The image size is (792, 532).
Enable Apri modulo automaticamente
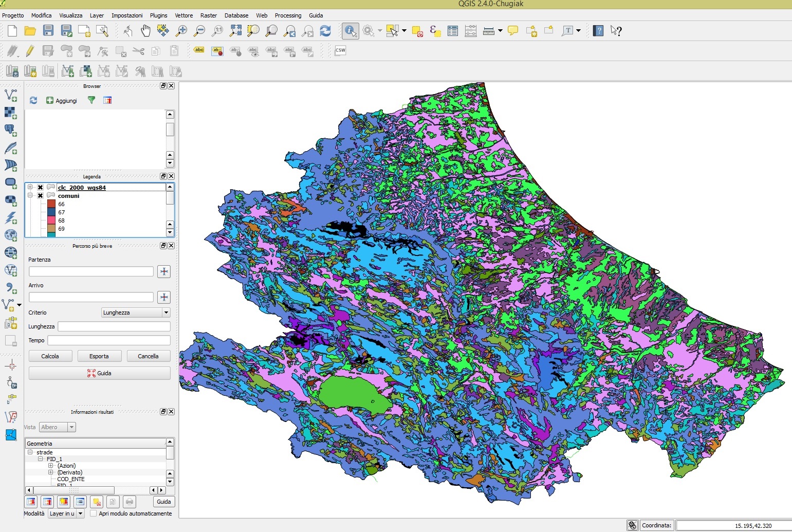pyautogui.click(x=94, y=513)
